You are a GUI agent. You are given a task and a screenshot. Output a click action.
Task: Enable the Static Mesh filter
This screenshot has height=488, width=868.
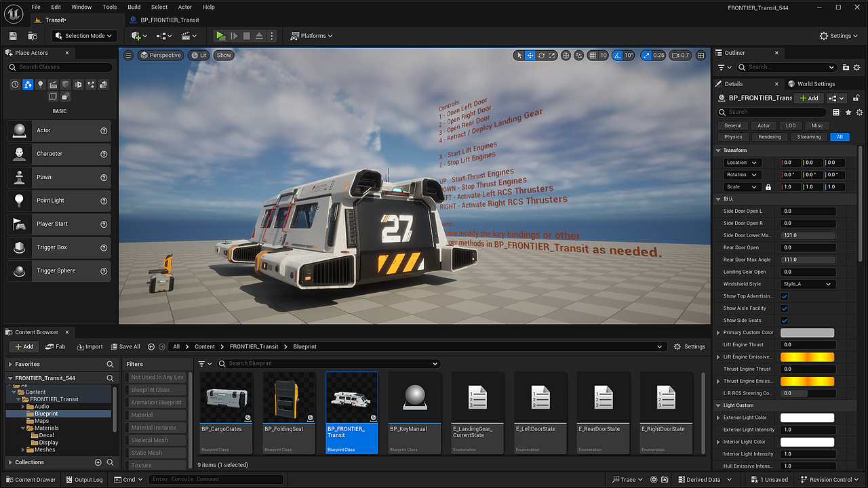[x=157, y=453]
